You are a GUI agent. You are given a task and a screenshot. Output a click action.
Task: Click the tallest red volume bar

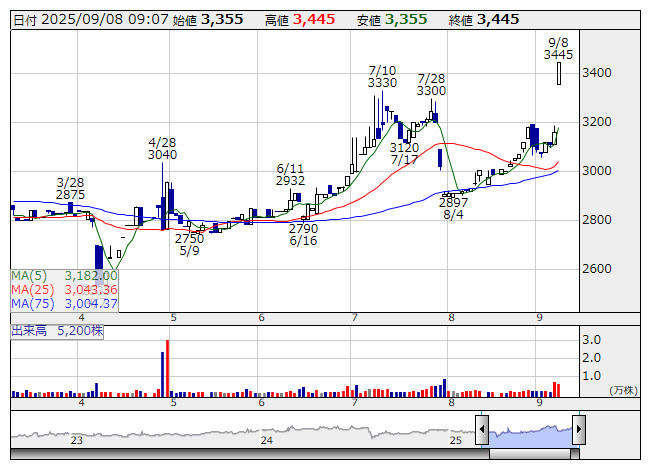(x=167, y=370)
